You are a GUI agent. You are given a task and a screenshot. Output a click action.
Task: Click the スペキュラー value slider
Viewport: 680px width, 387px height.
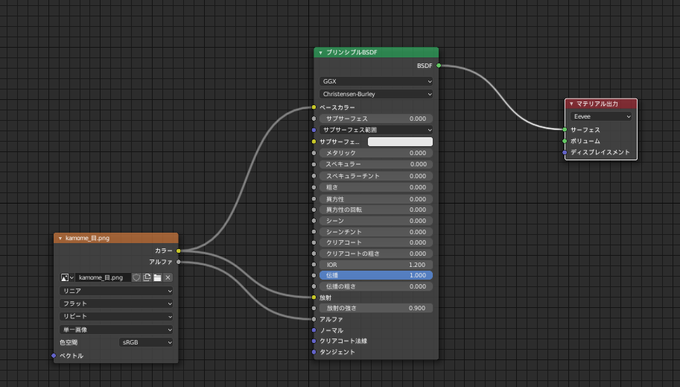click(x=376, y=164)
